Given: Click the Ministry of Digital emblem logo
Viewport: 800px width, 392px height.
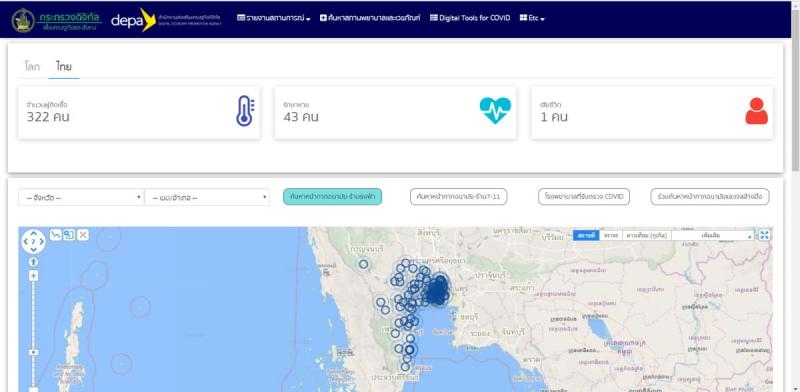Looking at the screenshot, I should coord(23,20).
